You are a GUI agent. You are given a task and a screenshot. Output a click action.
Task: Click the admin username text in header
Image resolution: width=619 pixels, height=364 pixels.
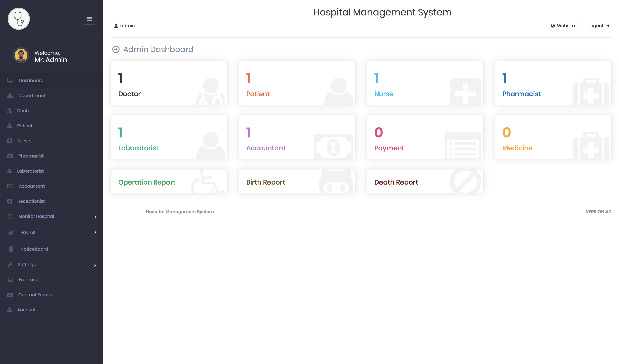coord(127,26)
